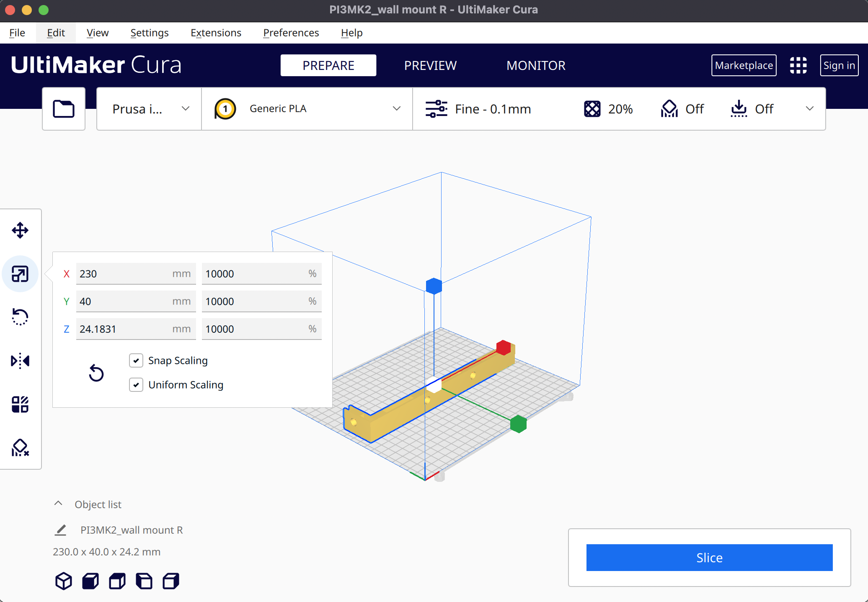Screen dimensions: 868x602
Task: Click the support Off icon
Action: coord(669,109)
